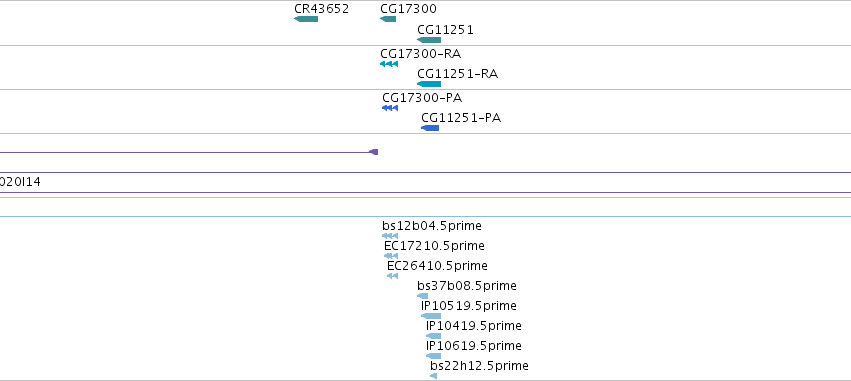Select the CG11251 gene feature bar

429,40
